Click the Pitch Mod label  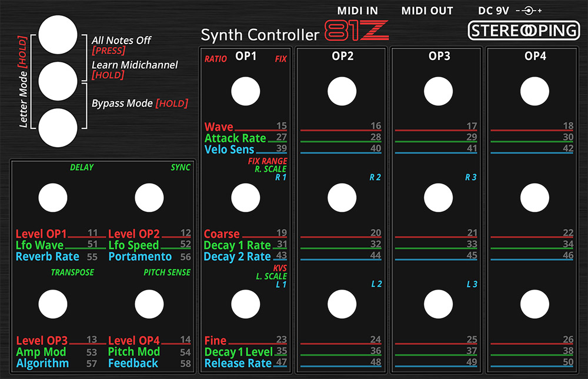pos(134,351)
